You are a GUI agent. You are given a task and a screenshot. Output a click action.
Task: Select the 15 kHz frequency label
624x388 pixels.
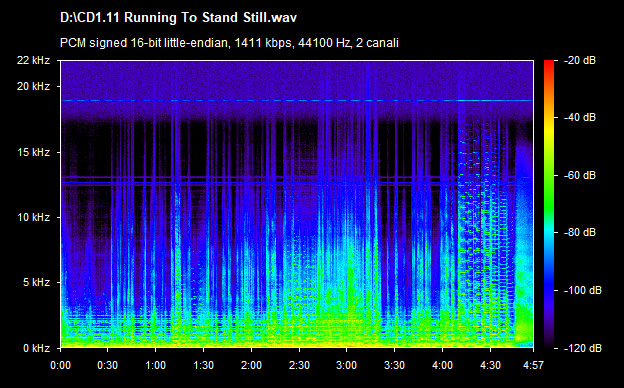click(33, 152)
